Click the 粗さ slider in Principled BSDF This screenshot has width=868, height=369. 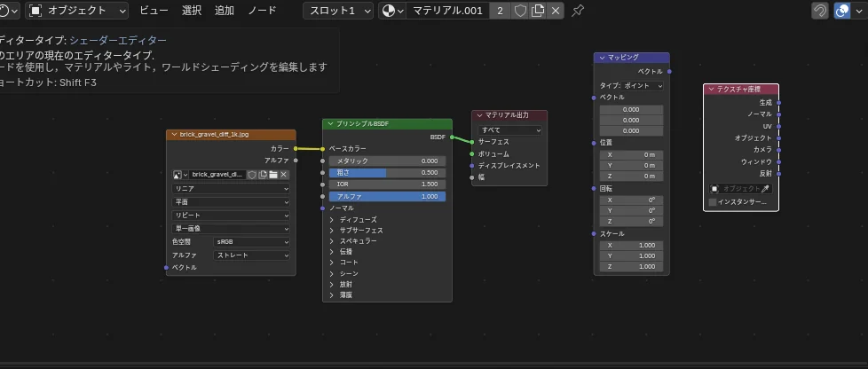387,173
